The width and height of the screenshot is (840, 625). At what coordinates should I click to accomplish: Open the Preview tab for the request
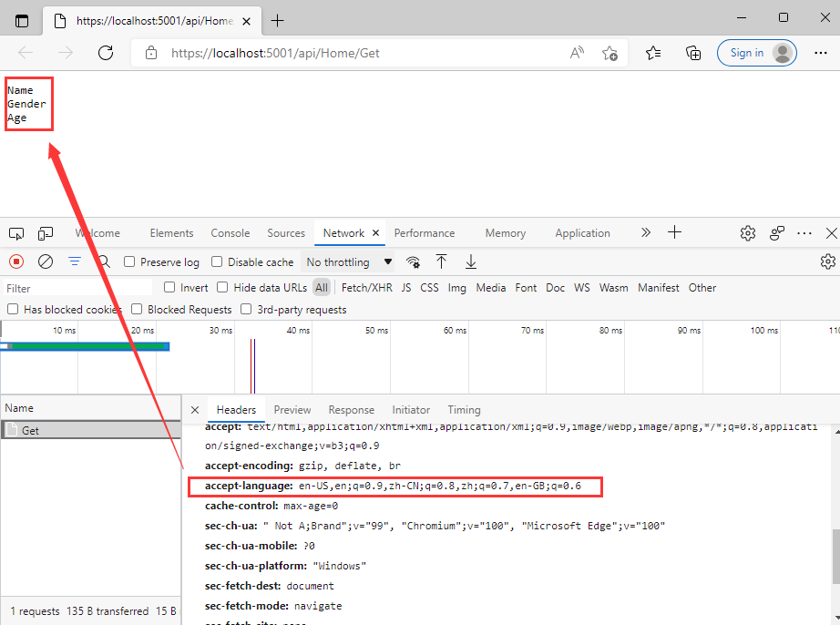[x=293, y=409]
